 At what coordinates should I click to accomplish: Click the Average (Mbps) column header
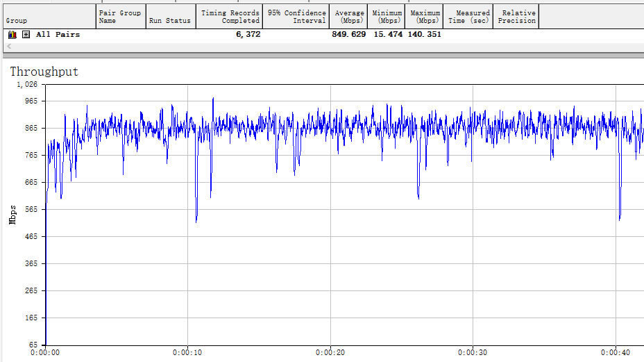coord(349,17)
